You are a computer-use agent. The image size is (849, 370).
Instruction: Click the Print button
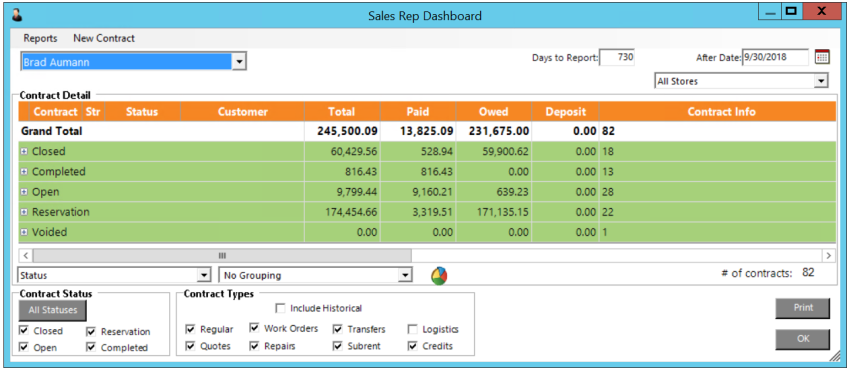(803, 308)
